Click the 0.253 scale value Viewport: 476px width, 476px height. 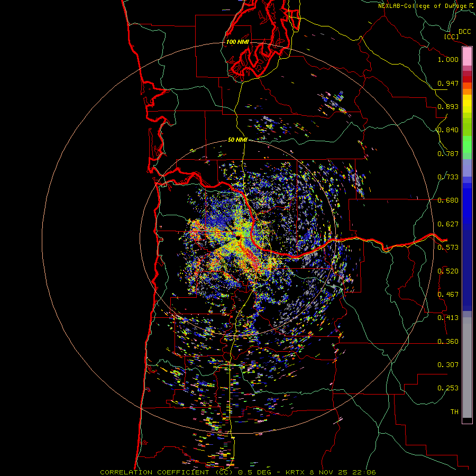(448, 388)
